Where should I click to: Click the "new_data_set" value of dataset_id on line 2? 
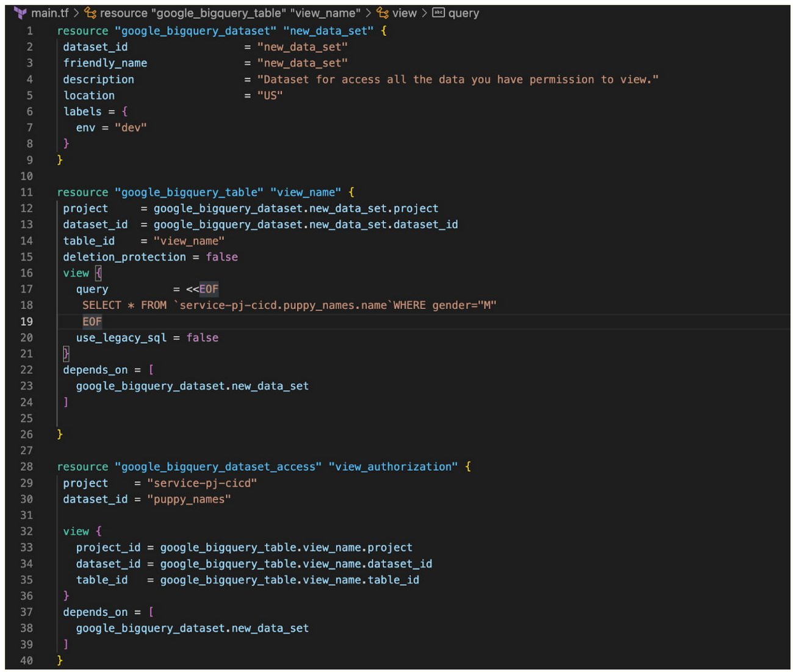coord(302,47)
